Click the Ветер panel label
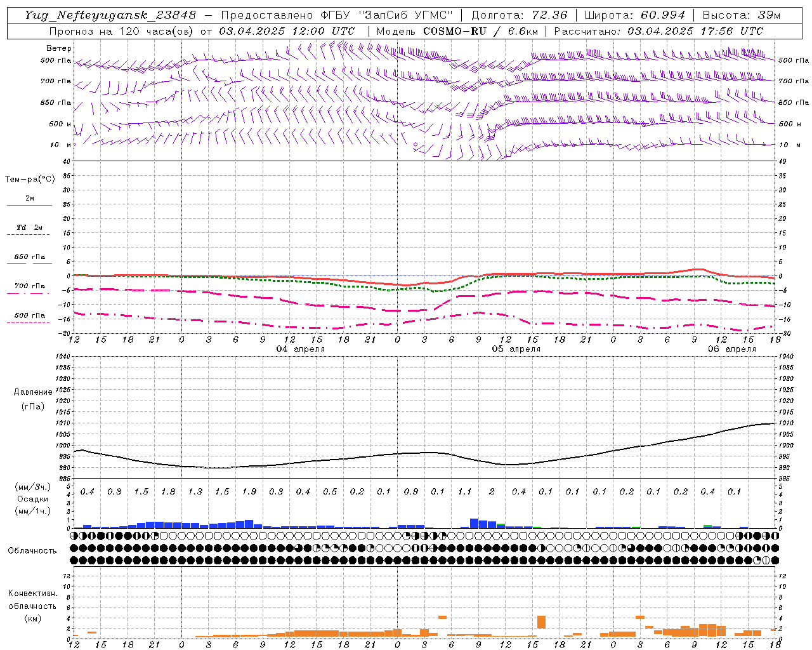Image resolution: width=812 pixels, height=650 pixels. point(59,48)
